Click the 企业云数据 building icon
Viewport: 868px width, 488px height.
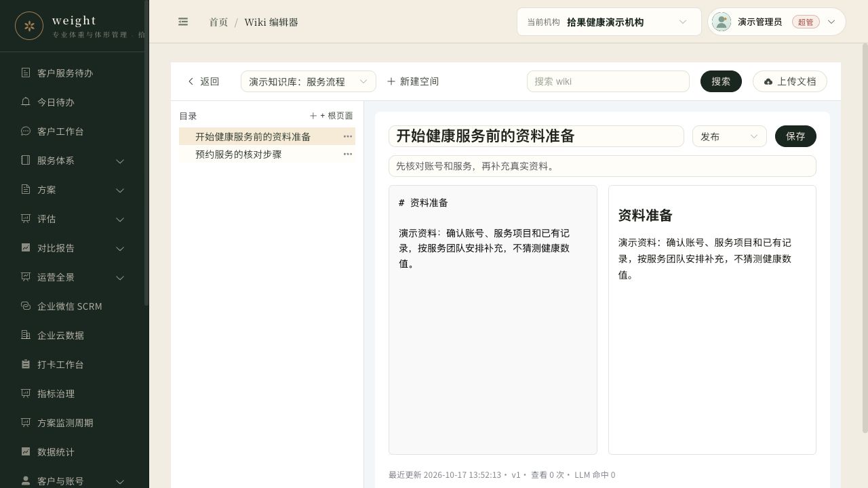(x=26, y=335)
